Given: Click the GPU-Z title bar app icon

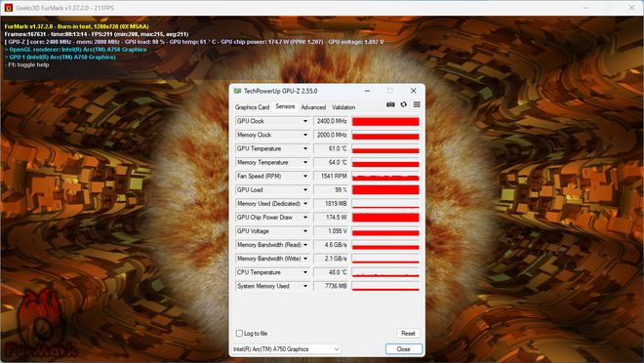Looking at the screenshot, I should tap(237, 91).
